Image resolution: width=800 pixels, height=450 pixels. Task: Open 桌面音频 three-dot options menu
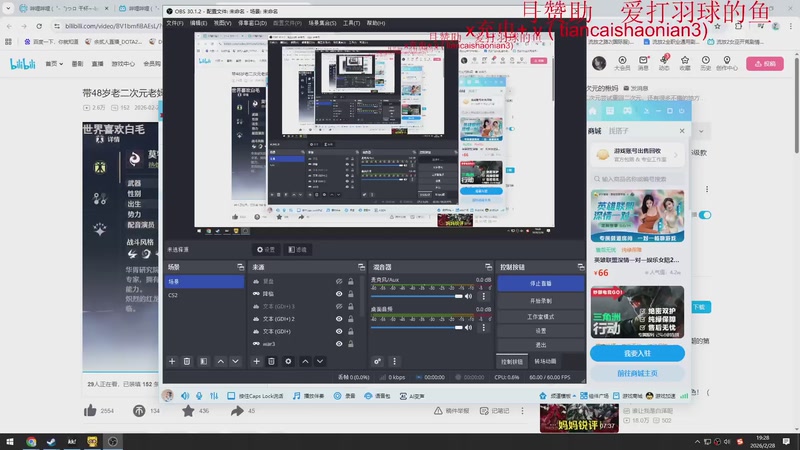coord(484,328)
